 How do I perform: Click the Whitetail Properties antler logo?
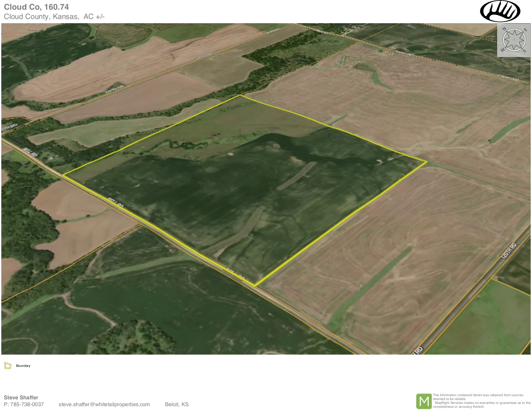pos(500,12)
